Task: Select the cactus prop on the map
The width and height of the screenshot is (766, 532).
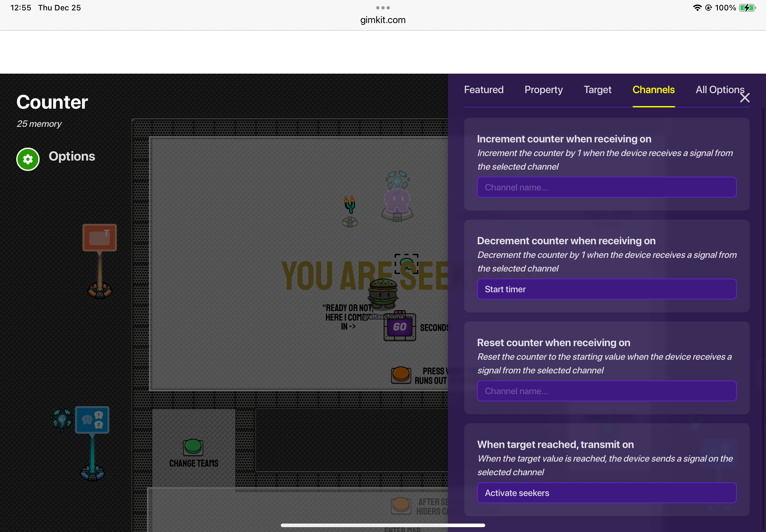Action: click(x=350, y=205)
